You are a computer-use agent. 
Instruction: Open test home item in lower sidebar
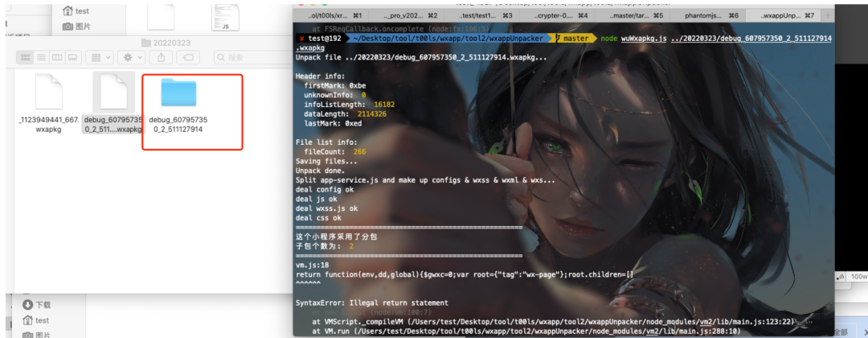[x=36, y=320]
